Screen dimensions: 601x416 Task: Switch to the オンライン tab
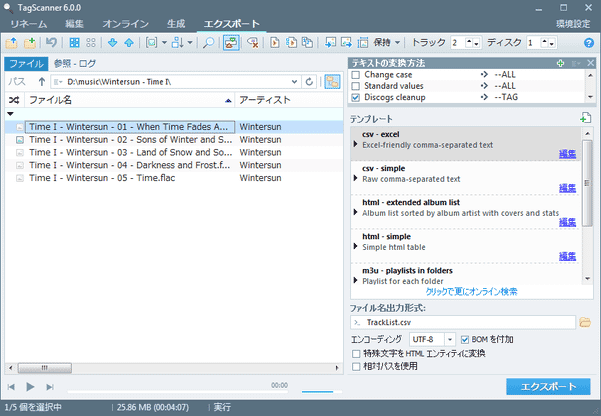click(125, 24)
